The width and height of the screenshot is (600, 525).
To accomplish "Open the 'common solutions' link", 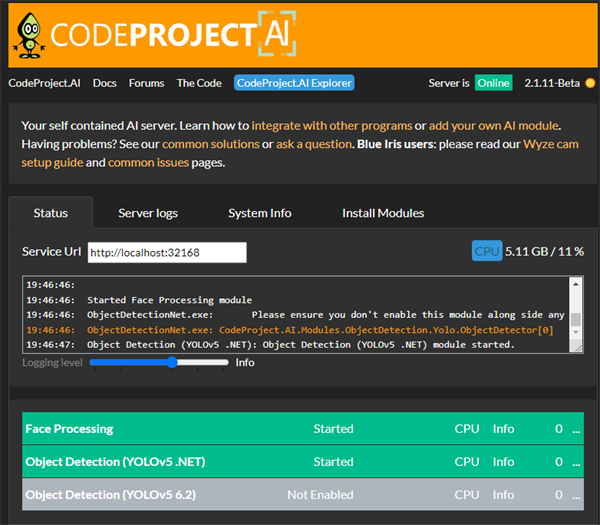I will pos(211,144).
